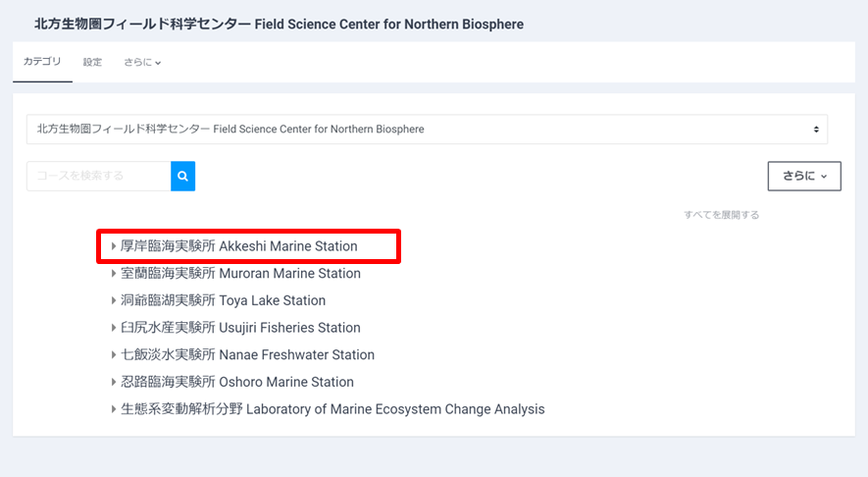The height and width of the screenshot is (477, 868).
Task: Click the blue magnifier search button
Action: click(x=182, y=177)
